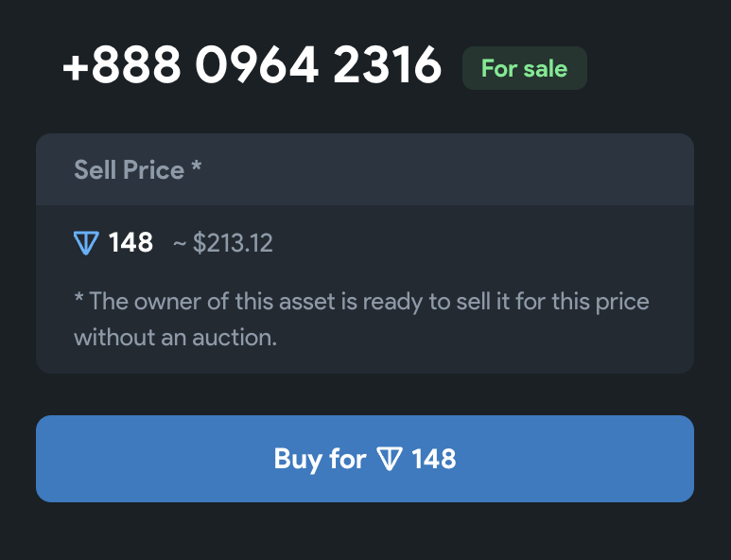Select the green For sale badge

[525, 68]
